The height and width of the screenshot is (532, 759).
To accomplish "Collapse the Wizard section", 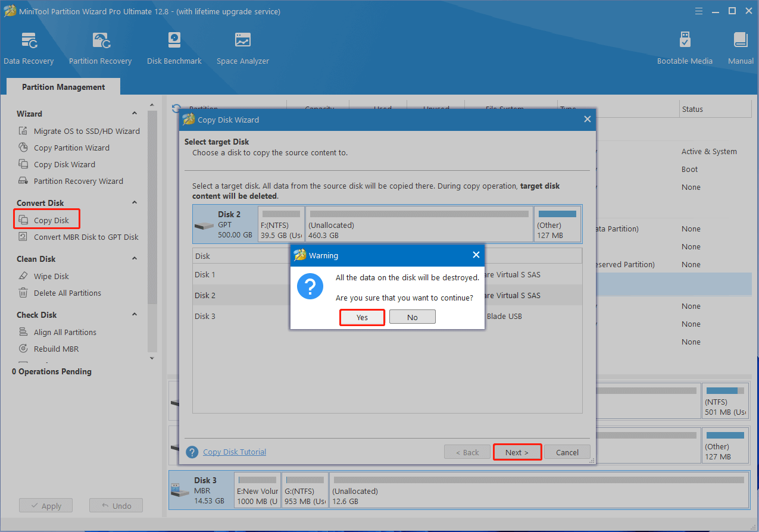I will pos(135,113).
